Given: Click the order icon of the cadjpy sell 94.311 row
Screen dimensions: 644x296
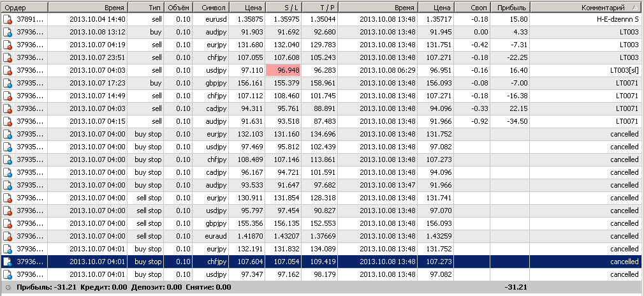Looking at the screenshot, I should (8, 108).
